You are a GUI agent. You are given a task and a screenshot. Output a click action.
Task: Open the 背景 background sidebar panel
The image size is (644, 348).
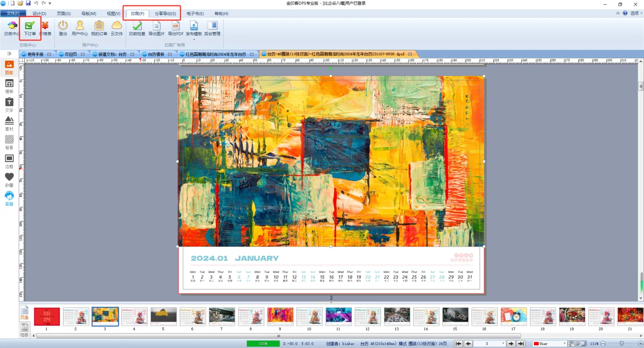click(x=9, y=143)
